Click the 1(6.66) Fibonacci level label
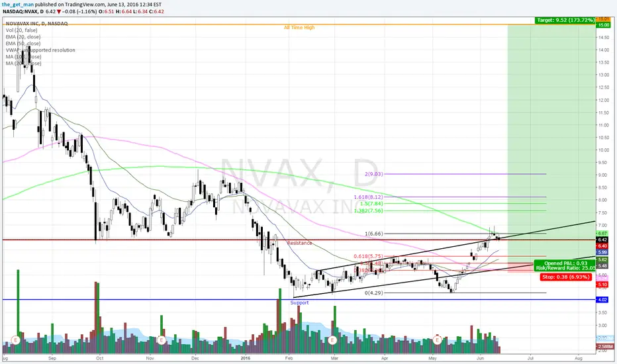This screenshot has width=617, height=364. coord(374,234)
